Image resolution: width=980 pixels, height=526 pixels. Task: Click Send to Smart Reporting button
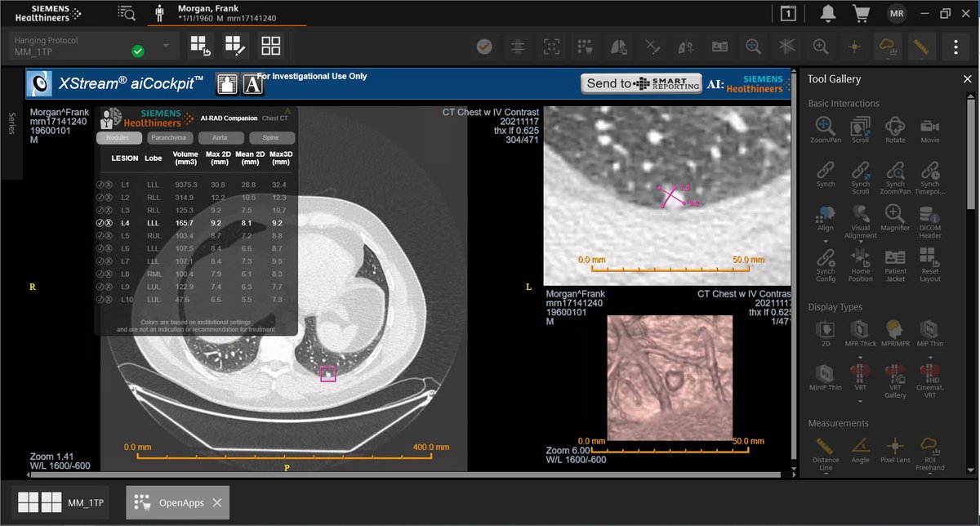pos(641,83)
